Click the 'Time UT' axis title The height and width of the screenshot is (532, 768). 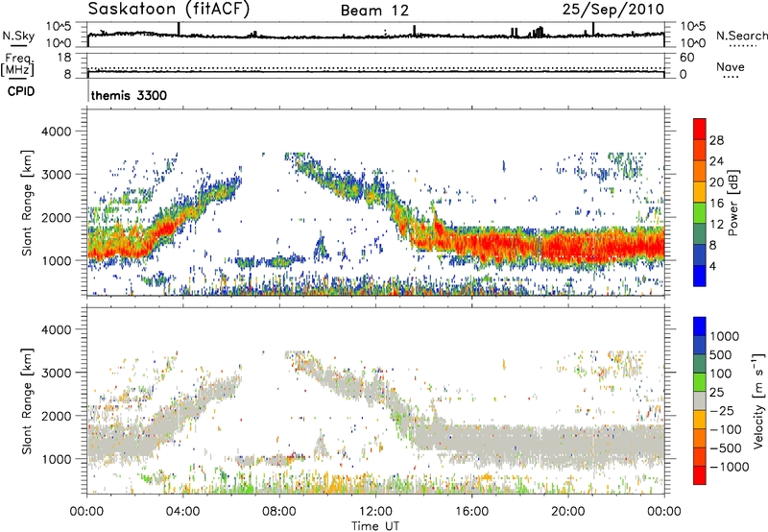(x=375, y=526)
